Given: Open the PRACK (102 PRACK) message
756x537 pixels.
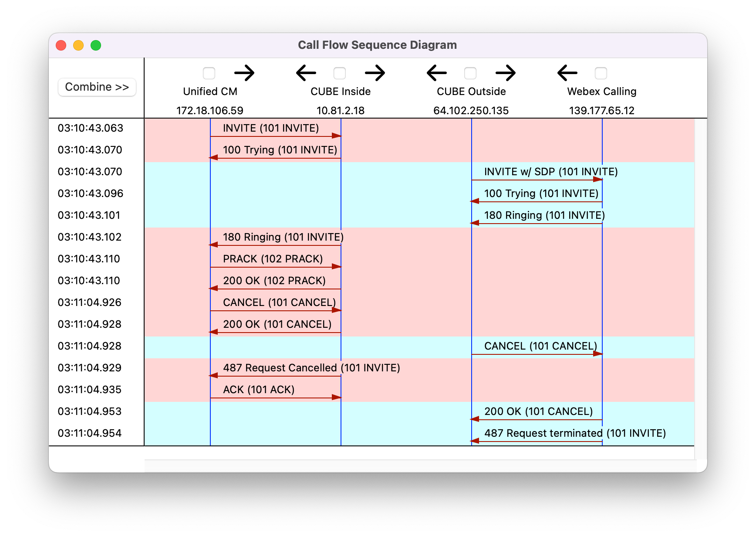Looking at the screenshot, I should click(x=273, y=259).
